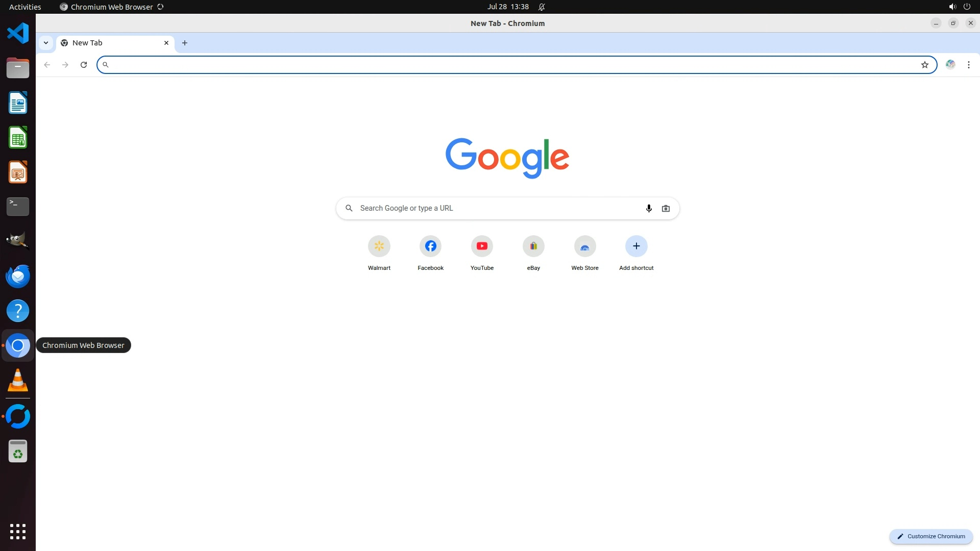Image resolution: width=980 pixels, height=551 pixels.
Task: Open search by image camera icon
Action: tap(666, 208)
